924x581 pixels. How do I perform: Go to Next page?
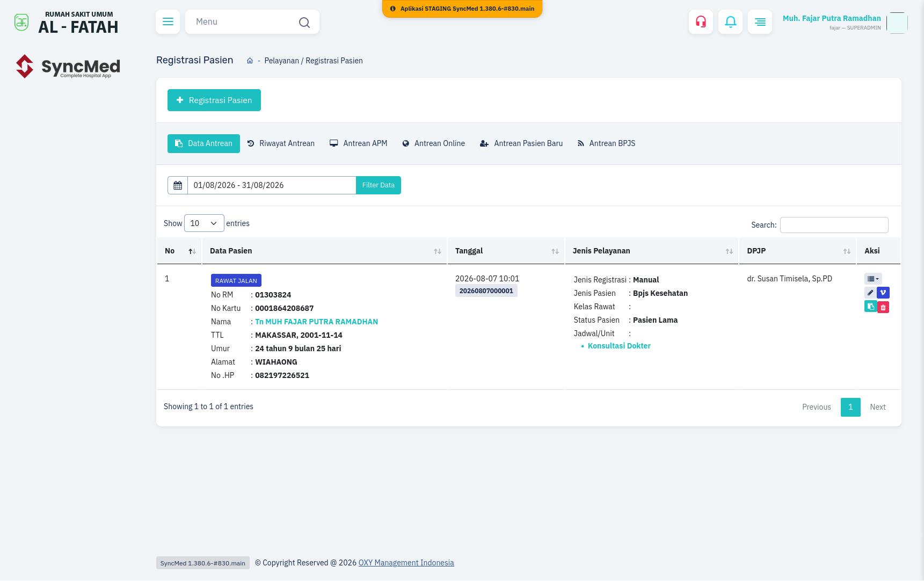(x=878, y=407)
